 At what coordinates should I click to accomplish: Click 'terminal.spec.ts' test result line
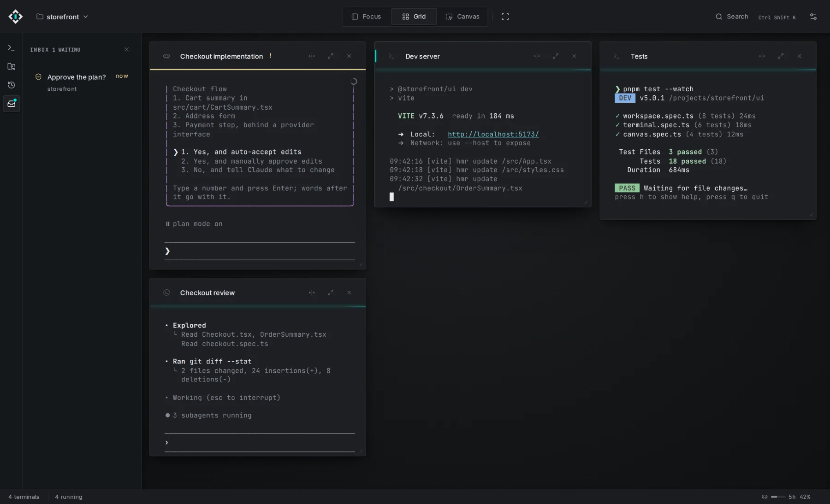tap(683, 125)
